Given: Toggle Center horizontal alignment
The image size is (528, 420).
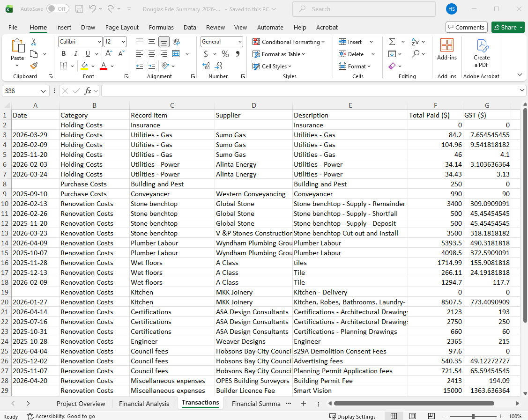Looking at the screenshot, I should click(152, 54).
